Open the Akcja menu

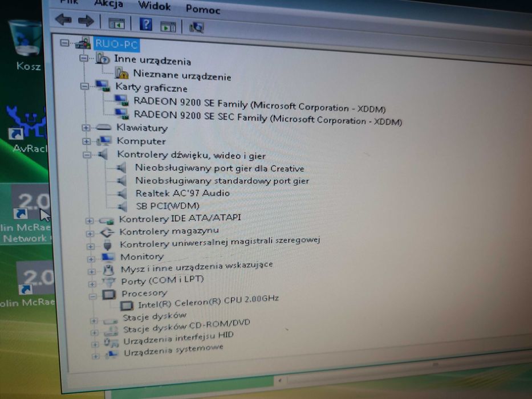click(x=109, y=3)
